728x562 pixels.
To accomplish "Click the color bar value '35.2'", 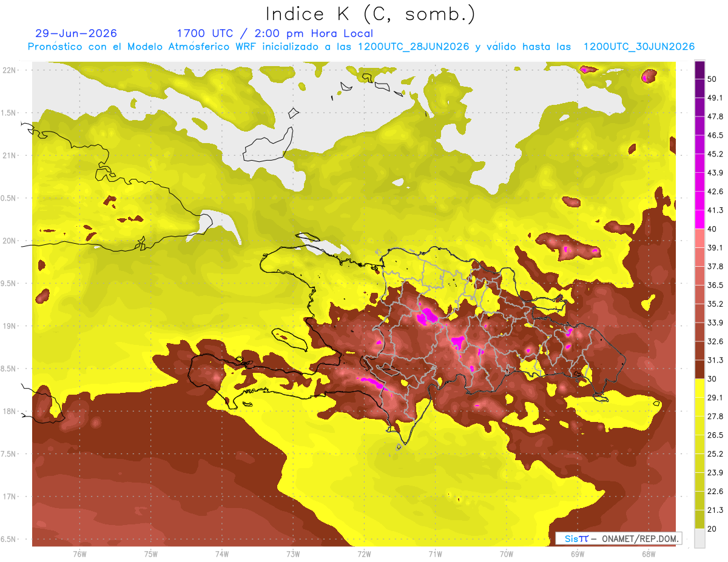I will 715,304.
